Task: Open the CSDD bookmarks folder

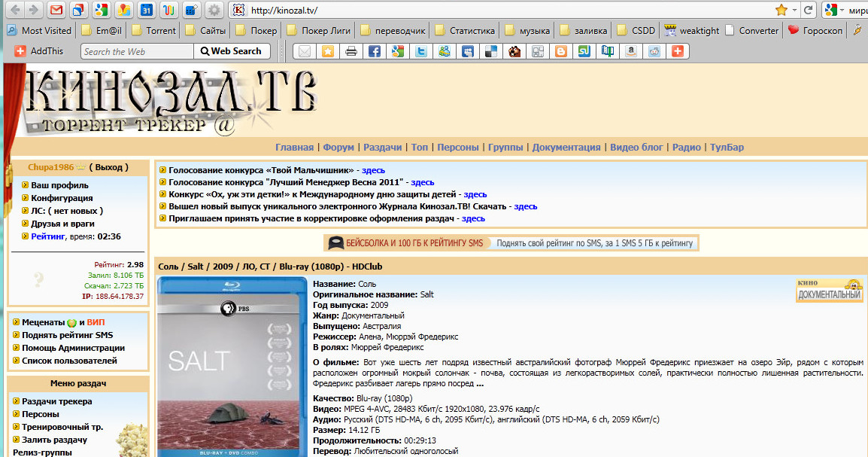Action: click(x=636, y=30)
